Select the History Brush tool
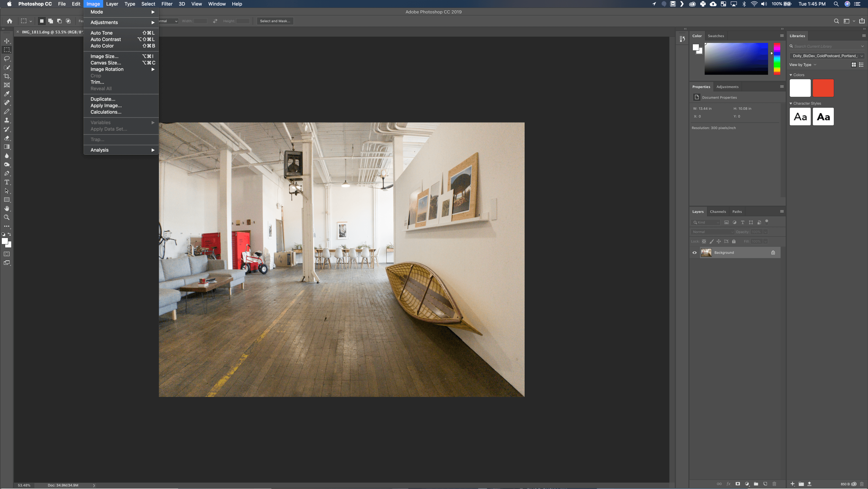 tap(7, 129)
